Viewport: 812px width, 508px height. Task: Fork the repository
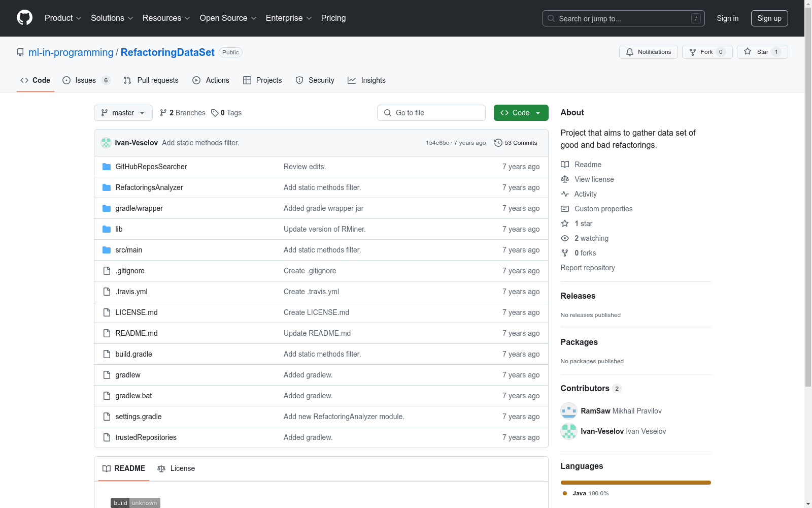707,52
